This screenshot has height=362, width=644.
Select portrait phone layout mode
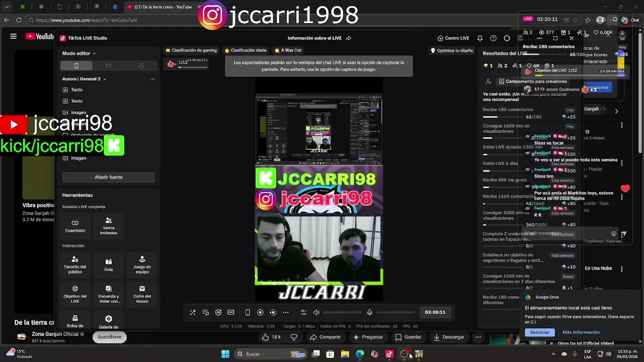[76, 66]
